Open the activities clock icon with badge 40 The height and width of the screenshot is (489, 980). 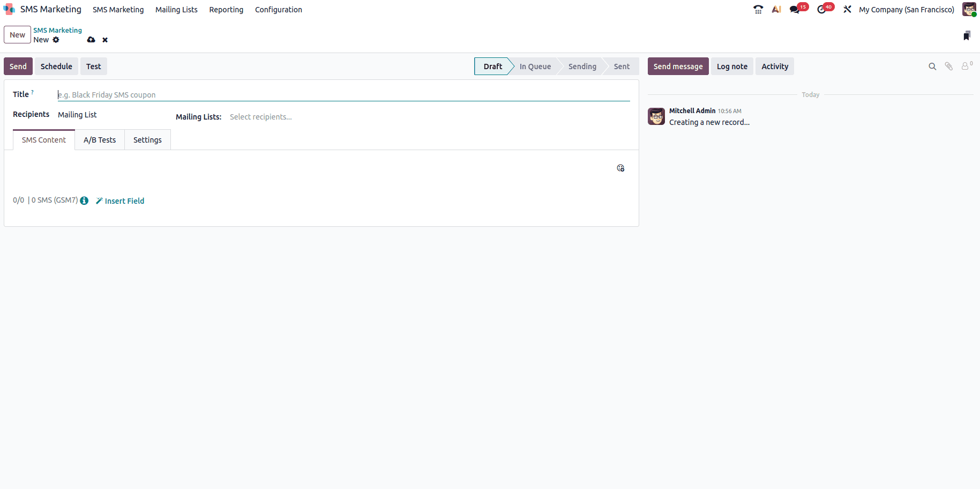point(821,9)
